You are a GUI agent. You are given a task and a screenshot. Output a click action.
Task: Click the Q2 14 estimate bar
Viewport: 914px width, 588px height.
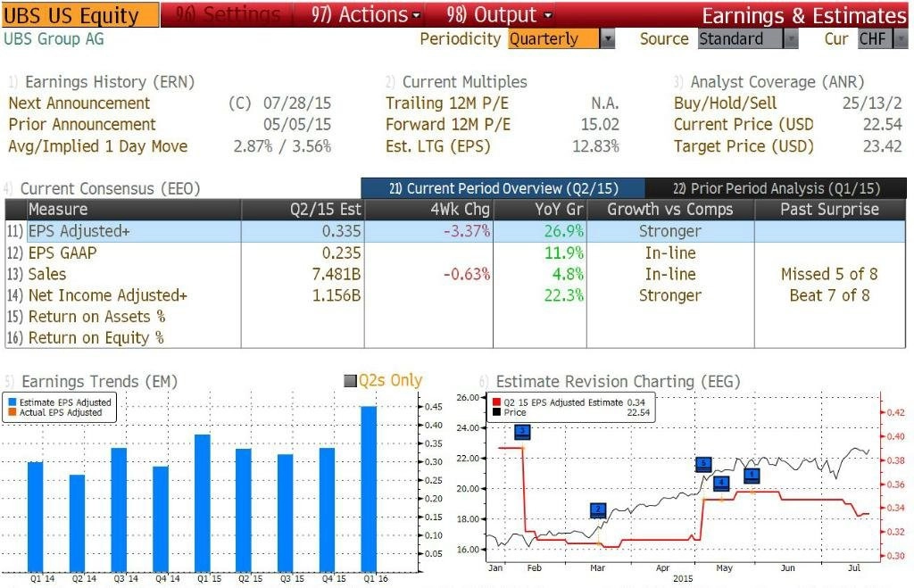78,524
